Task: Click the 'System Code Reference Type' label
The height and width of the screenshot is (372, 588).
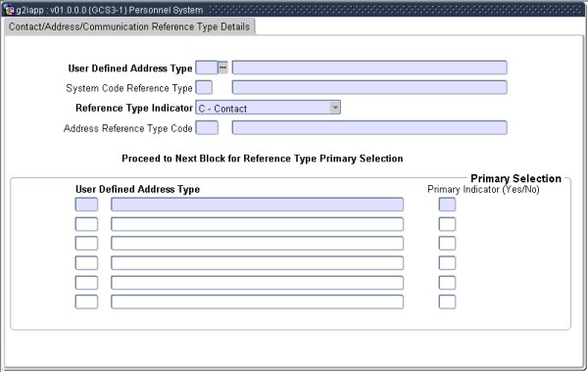Action: (129, 88)
